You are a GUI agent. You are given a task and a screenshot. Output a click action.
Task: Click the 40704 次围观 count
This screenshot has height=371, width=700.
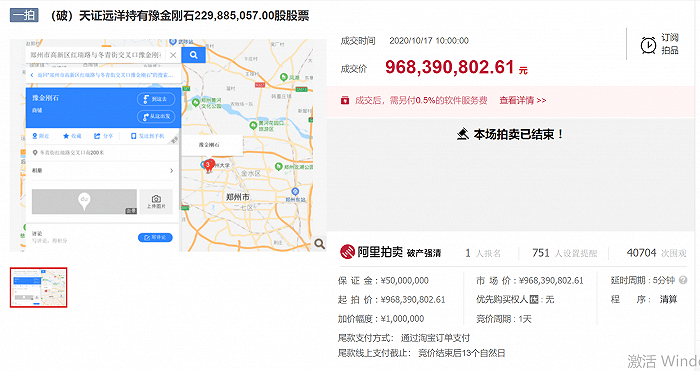656,253
